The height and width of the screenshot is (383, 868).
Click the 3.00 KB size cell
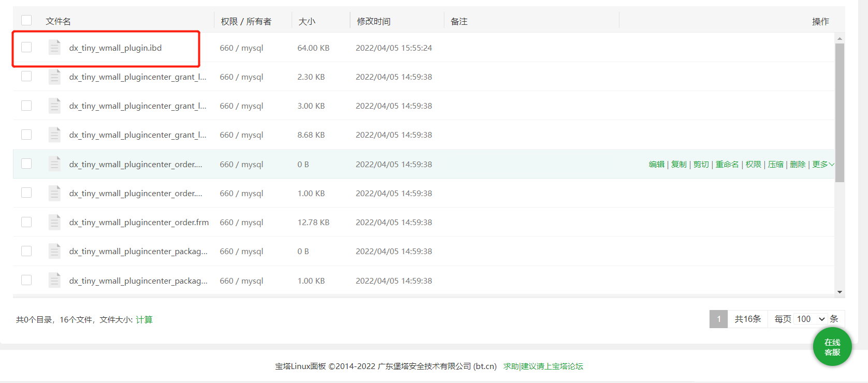click(311, 106)
